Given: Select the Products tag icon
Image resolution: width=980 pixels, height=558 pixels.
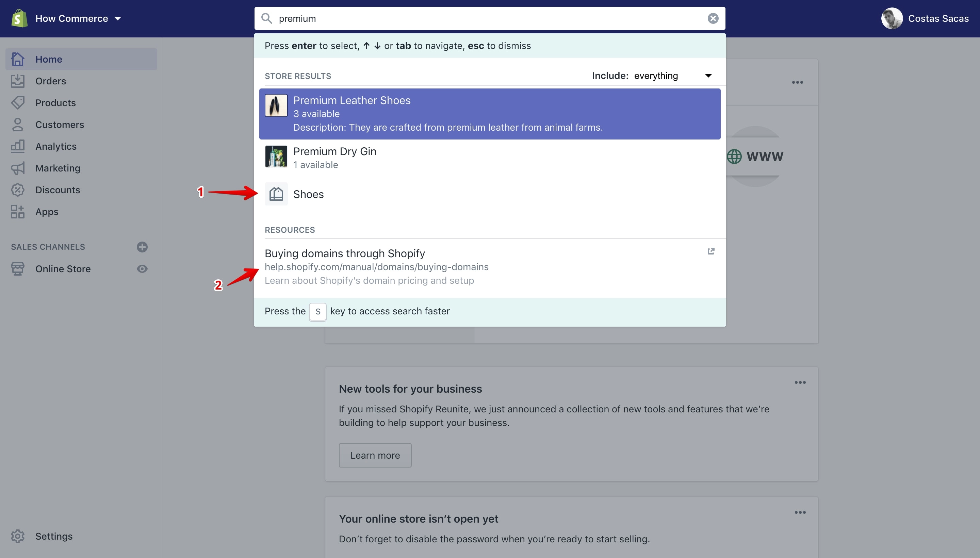Looking at the screenshot, I should tap(18, 103).
